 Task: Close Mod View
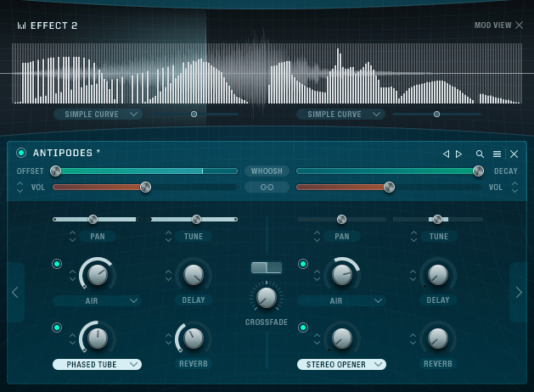[x=519, y=25]
